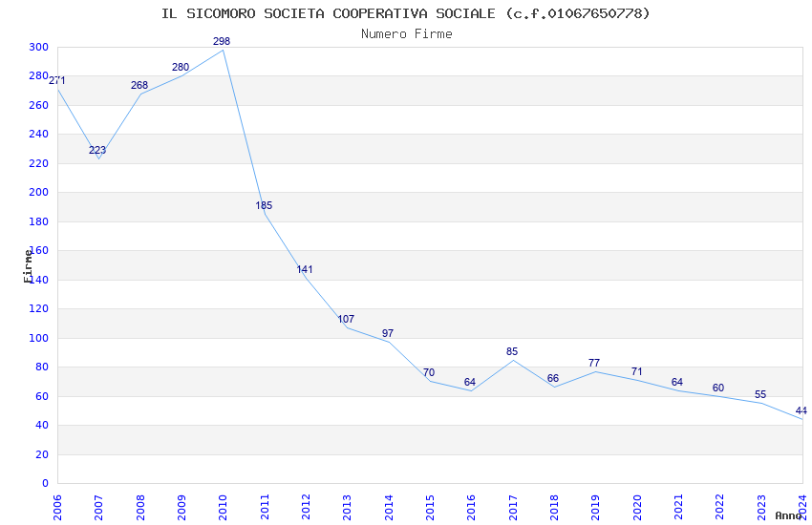Click the x-axis year '2024'
Viewport: 812px width, 525px height.
click(803, 508)
